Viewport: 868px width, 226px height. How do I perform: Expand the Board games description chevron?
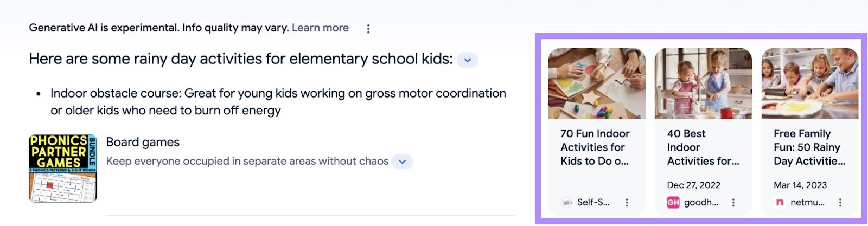(402, 162)
